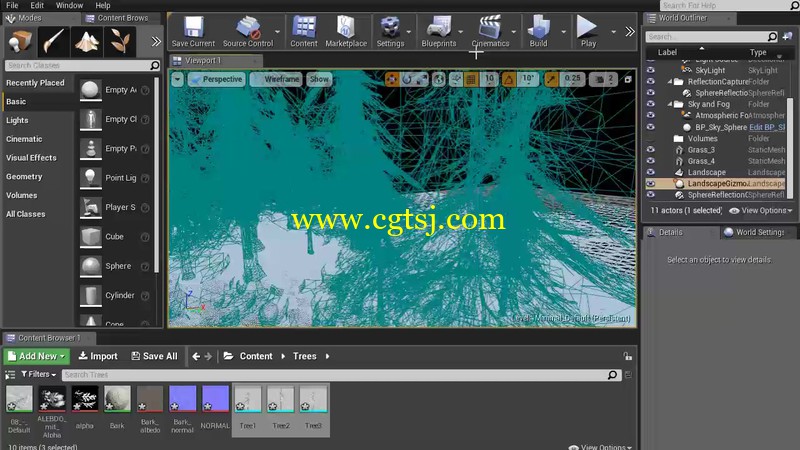Select Point Light placement item

click(x=115, y=178)
